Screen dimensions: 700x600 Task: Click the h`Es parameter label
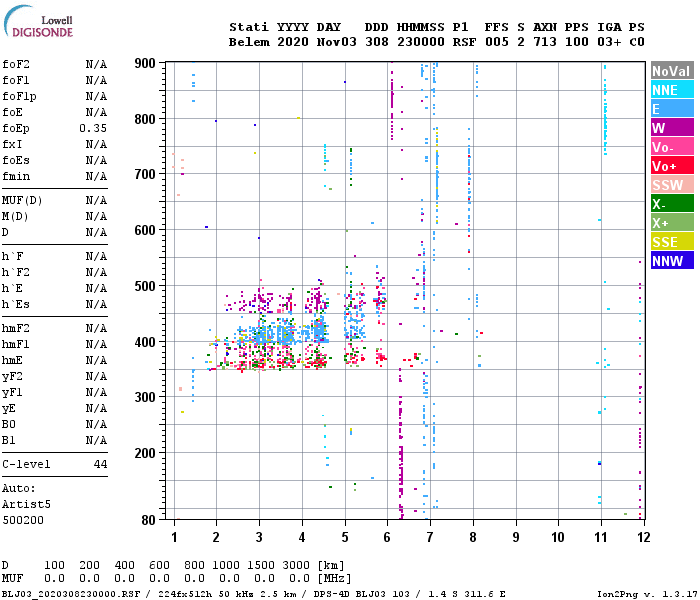tap(16, 304)
